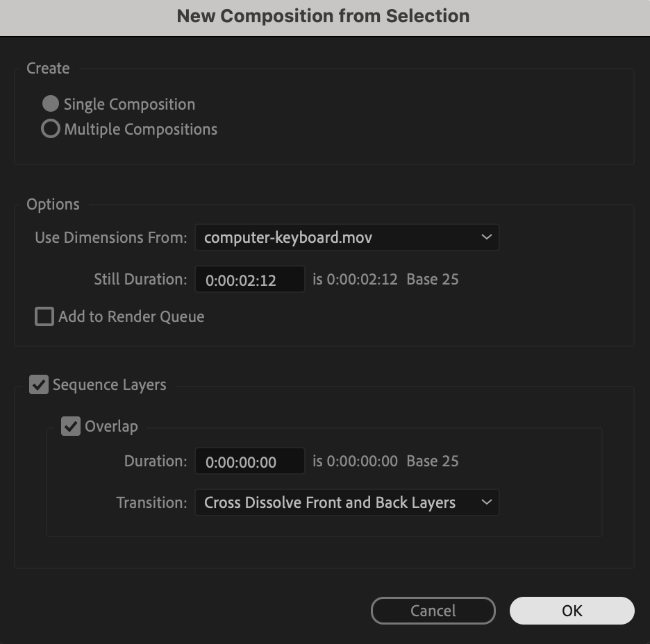Viewport: 650px width, 644px height.
Task: Expand the Transition dropdown menu
Action: point(347,502)
